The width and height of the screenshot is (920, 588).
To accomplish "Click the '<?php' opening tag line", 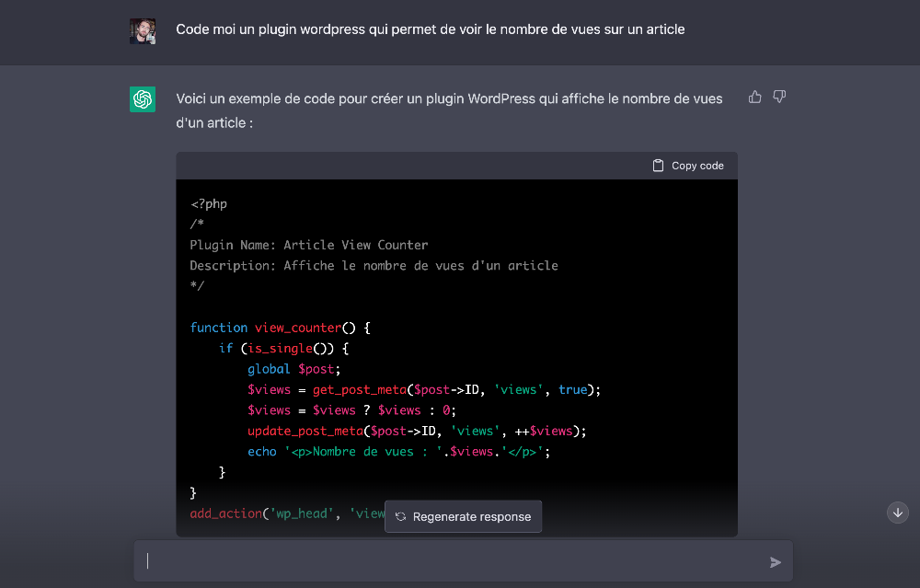I will [208, 203].
